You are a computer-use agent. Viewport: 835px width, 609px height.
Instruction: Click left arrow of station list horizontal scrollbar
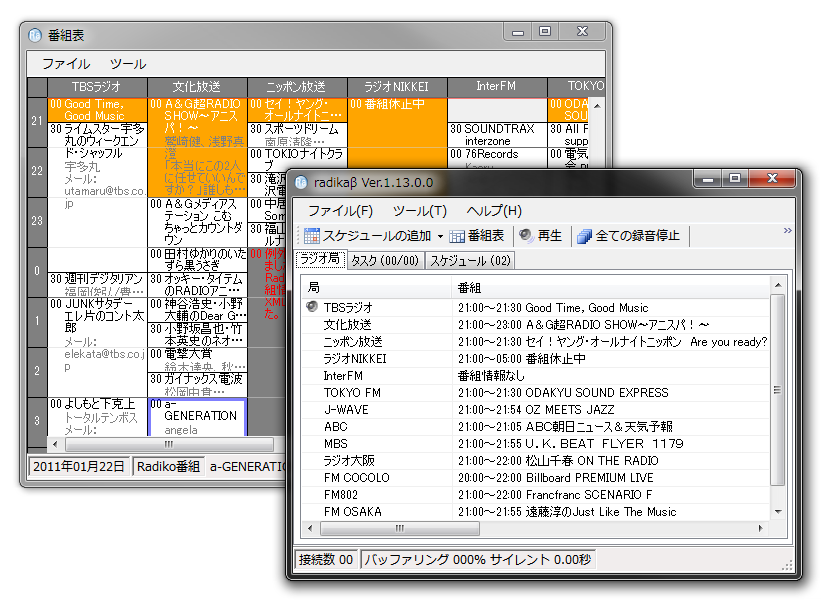pos(311,529)
